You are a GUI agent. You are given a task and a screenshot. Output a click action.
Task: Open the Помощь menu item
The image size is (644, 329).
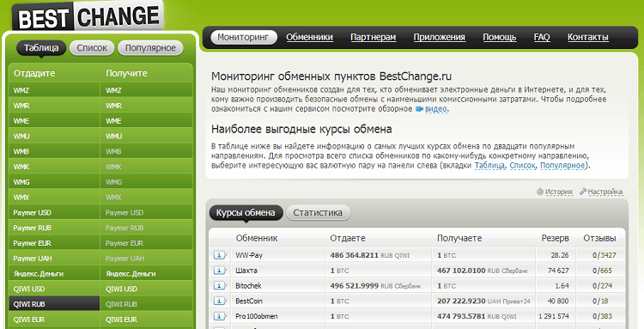[500, 37]
